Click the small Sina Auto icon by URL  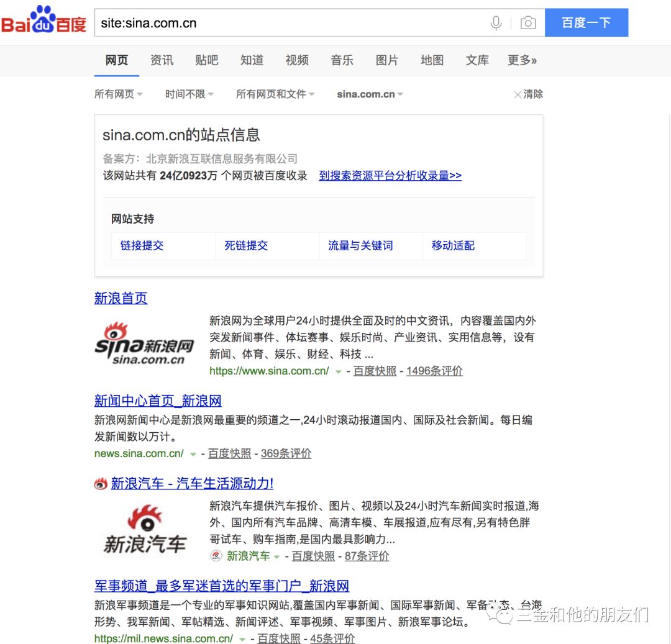216,555
